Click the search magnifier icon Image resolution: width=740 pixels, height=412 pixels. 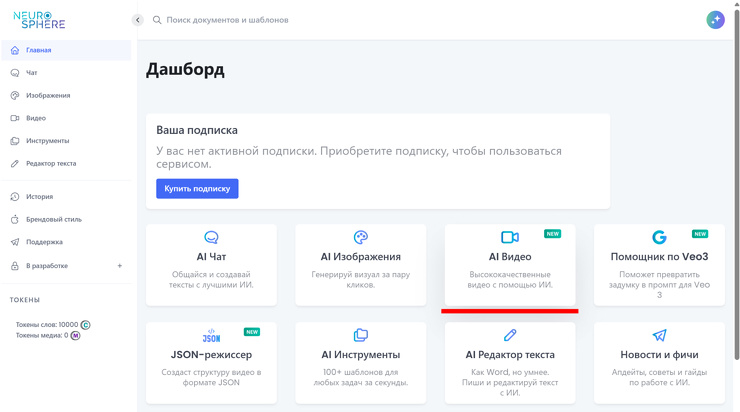(157, 20)
